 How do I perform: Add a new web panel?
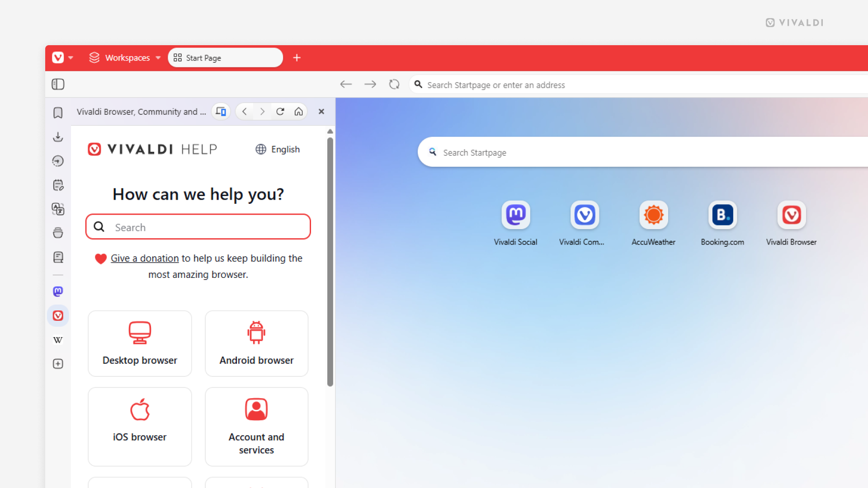58,364
